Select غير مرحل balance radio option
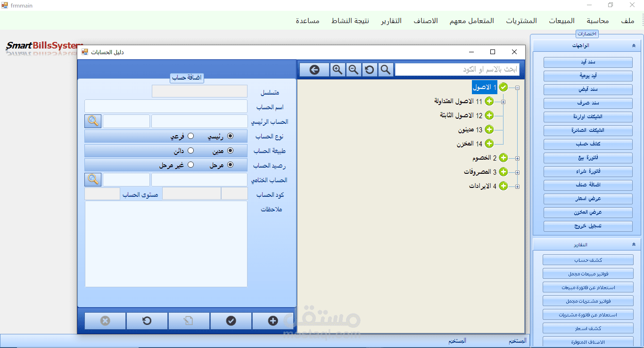Image resolution: width=644 pixels, height=348 pixels. [191, 165]
